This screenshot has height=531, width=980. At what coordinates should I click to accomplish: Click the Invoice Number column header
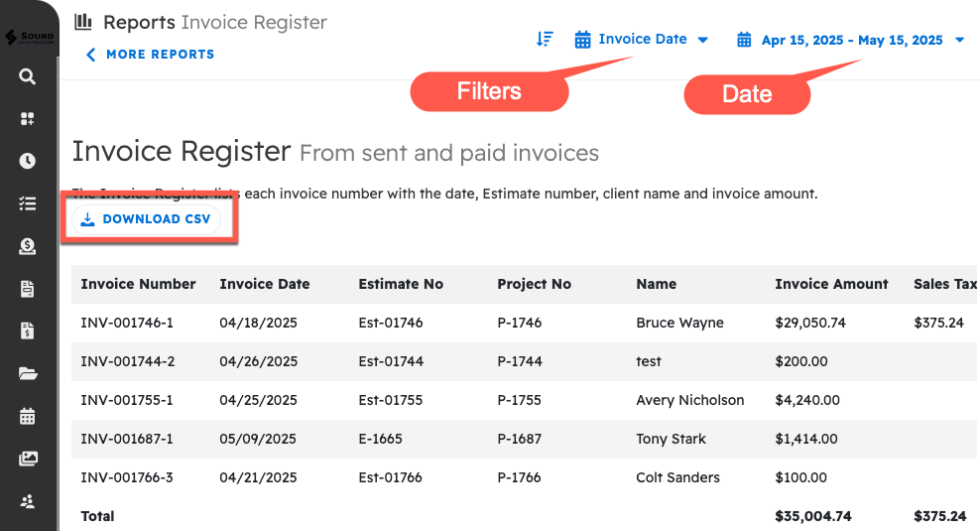pyautogui.click(x=138, y=284)
